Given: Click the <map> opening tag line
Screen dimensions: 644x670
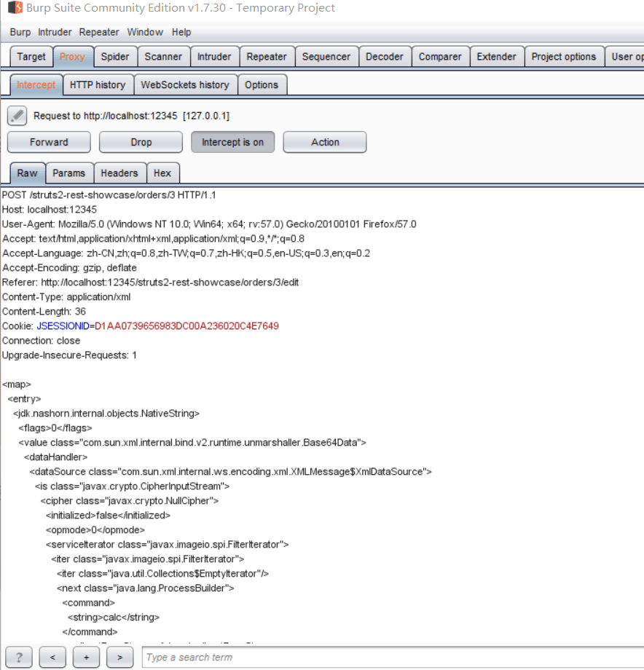Looking at the screenshot, I should (17, 384).
